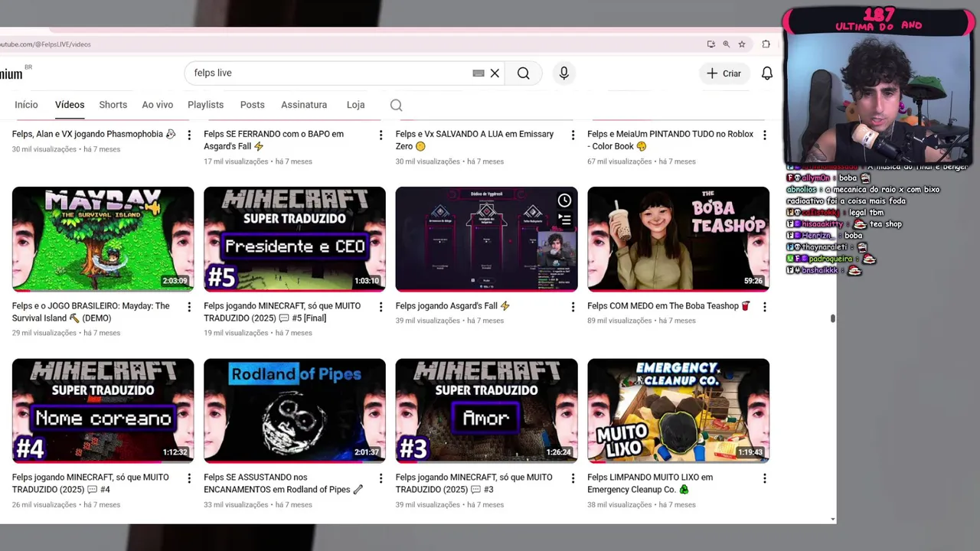The height and width of the screenshot is (551, 980).
Task: Open three-dot menu for Minecraft #4 video
Action: click(189, 478)
